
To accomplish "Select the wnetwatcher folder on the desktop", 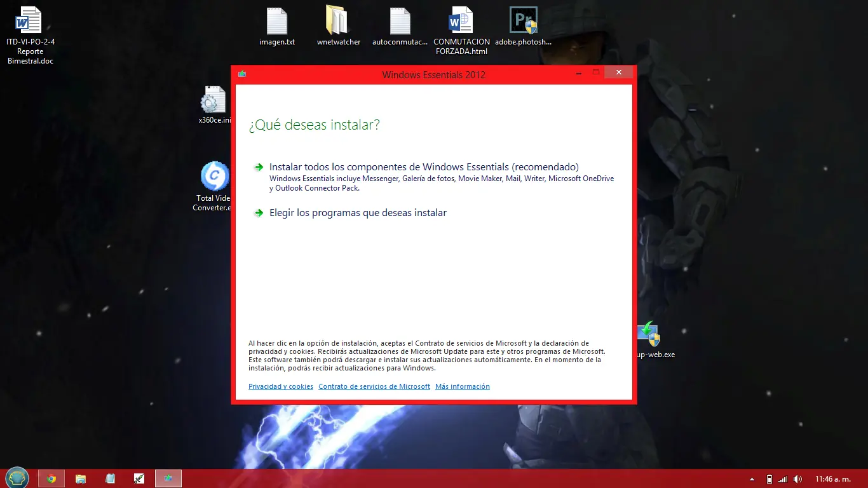I will 339,27.
